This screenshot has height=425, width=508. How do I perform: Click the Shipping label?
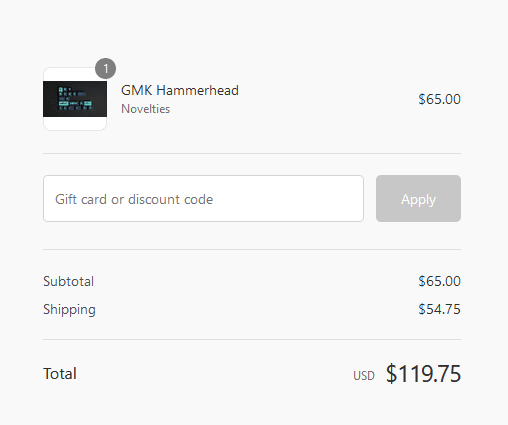pyautogui.click(x=69, y=310)
